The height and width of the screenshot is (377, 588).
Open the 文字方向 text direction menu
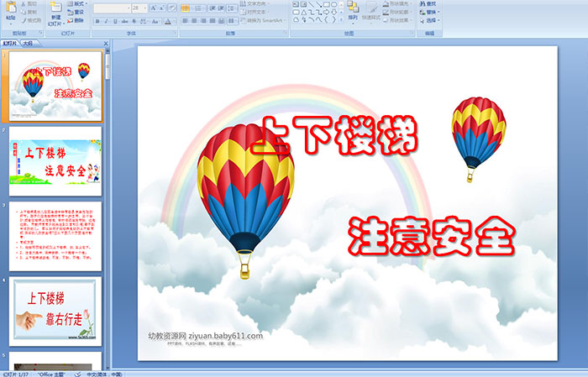click(255, 3)
